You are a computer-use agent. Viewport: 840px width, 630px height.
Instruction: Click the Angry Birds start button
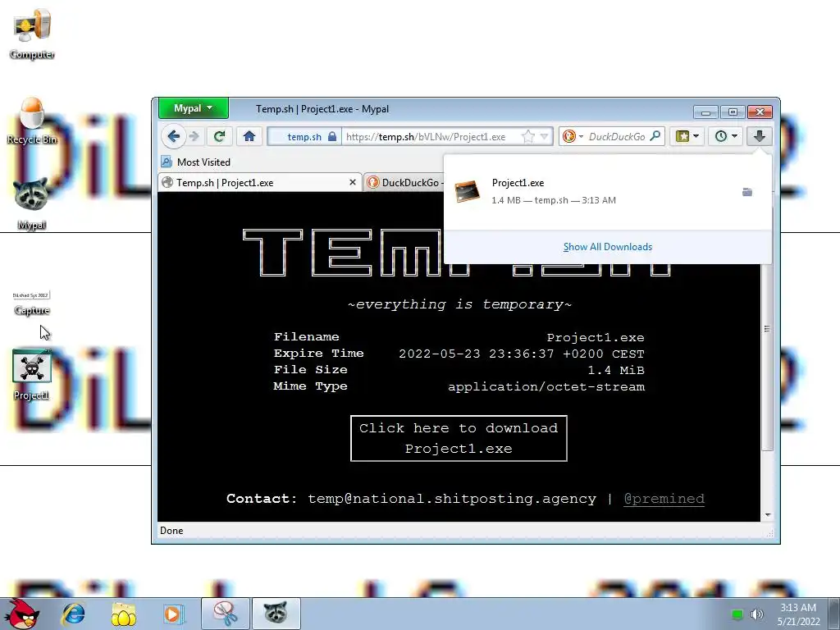click(x=21, y=614)
